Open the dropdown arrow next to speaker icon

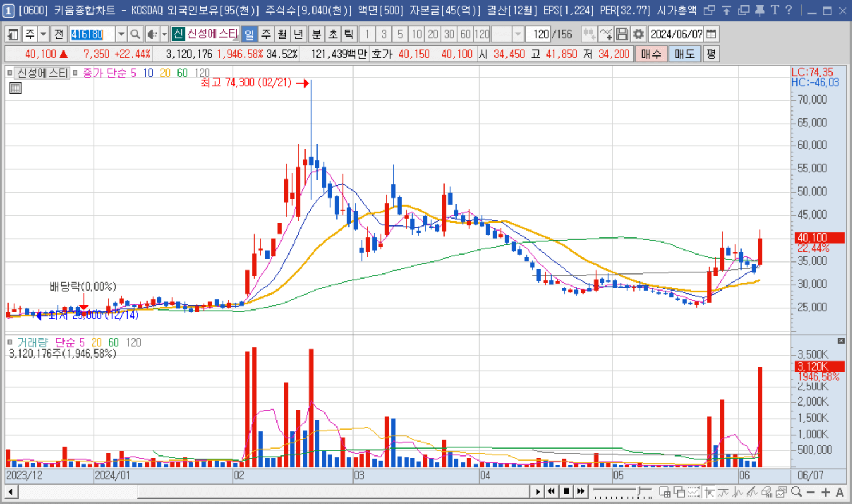[164, 34]
